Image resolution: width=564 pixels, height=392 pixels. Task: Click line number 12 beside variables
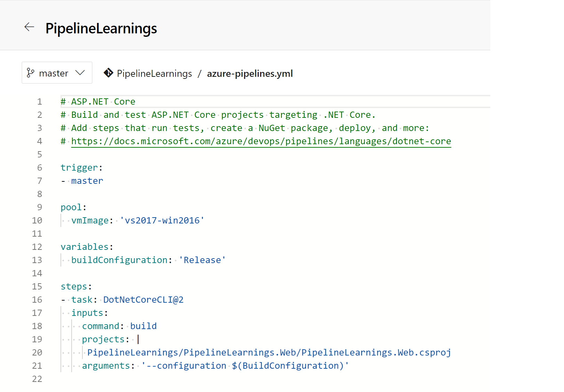coord(37,247)
